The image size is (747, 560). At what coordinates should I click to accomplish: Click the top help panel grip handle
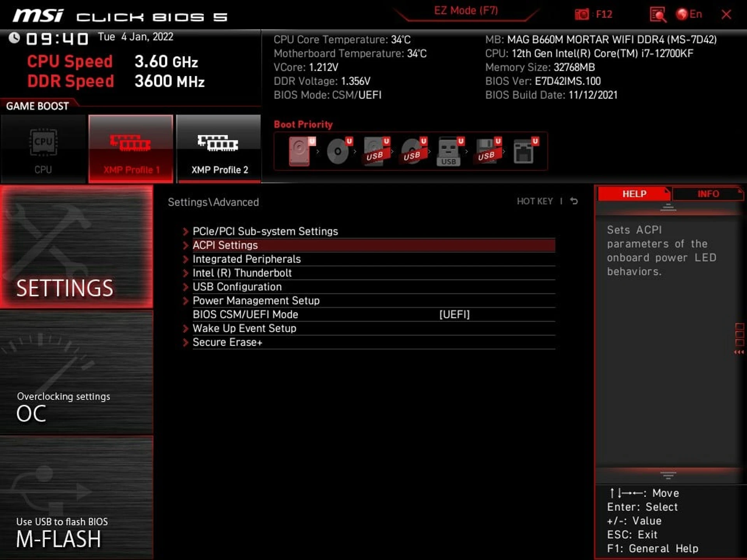click(668, 207)
